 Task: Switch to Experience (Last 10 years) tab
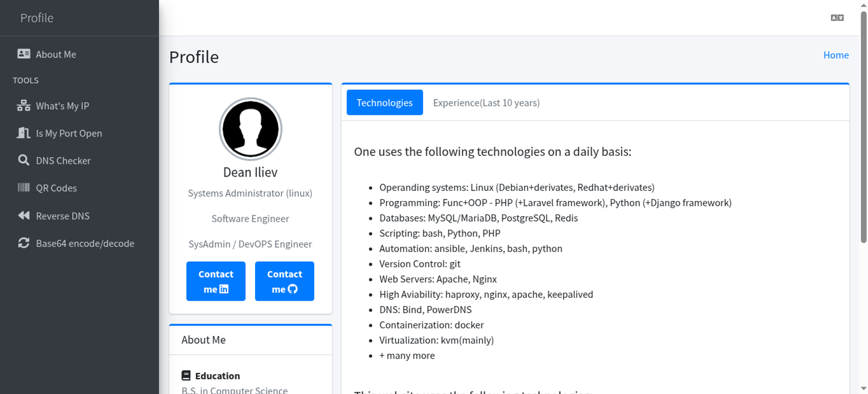pos(486,103)
